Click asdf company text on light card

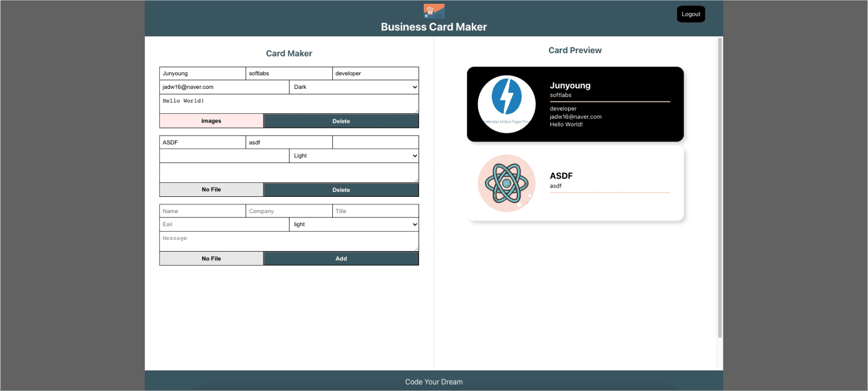point(556,185)
